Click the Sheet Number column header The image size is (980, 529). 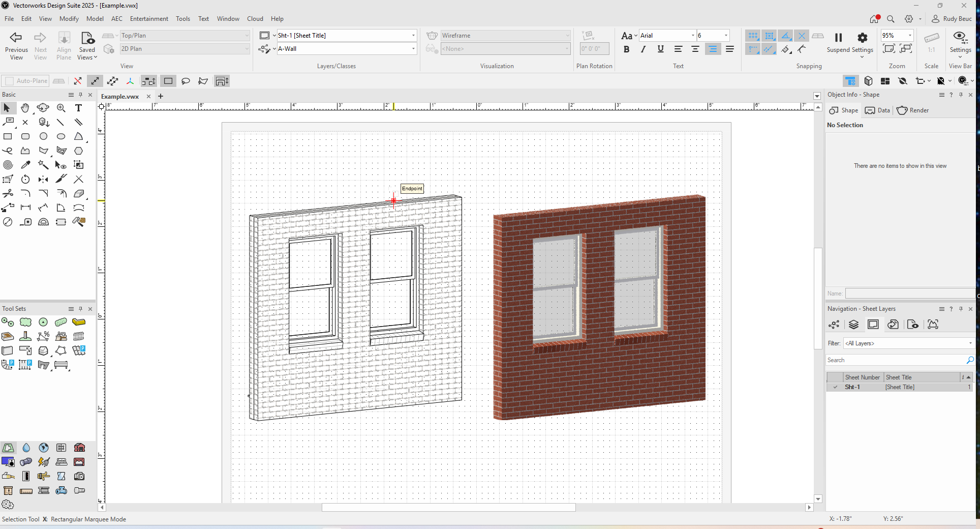[862, 377]
